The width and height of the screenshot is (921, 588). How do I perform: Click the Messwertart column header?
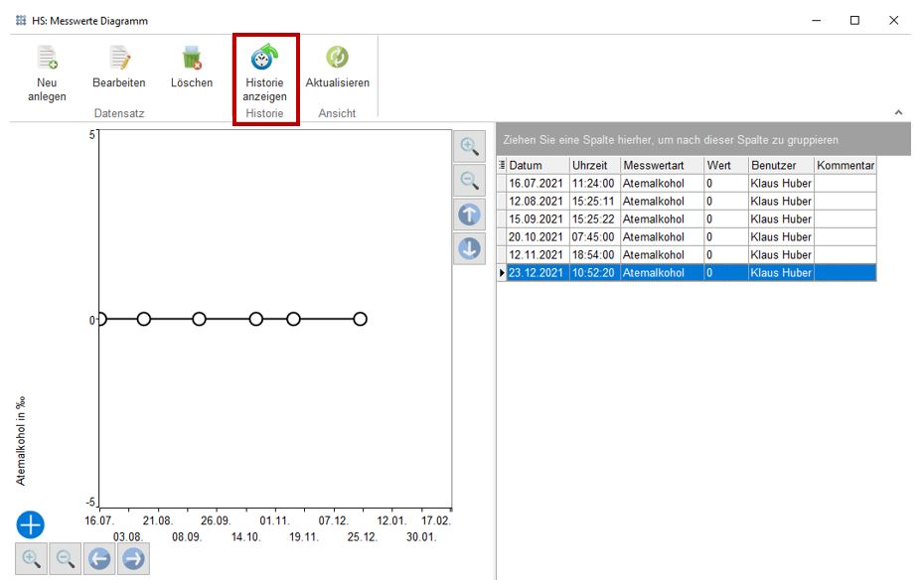661,165
